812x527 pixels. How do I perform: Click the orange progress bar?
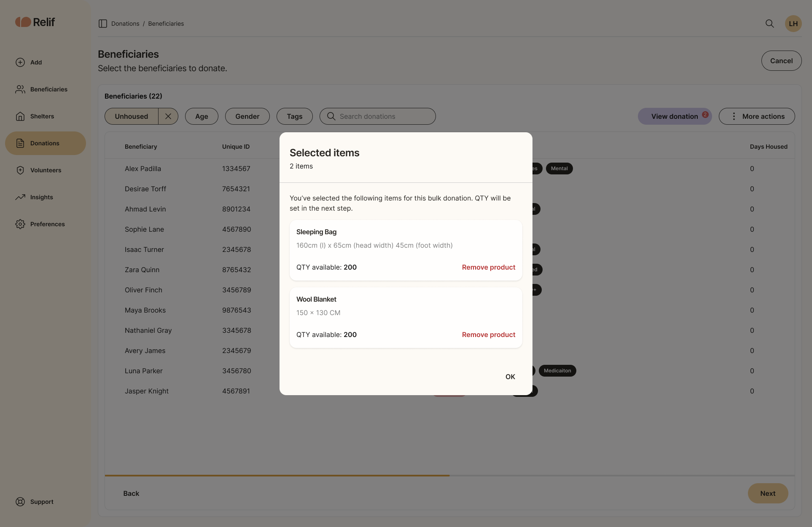pos(277,476)
